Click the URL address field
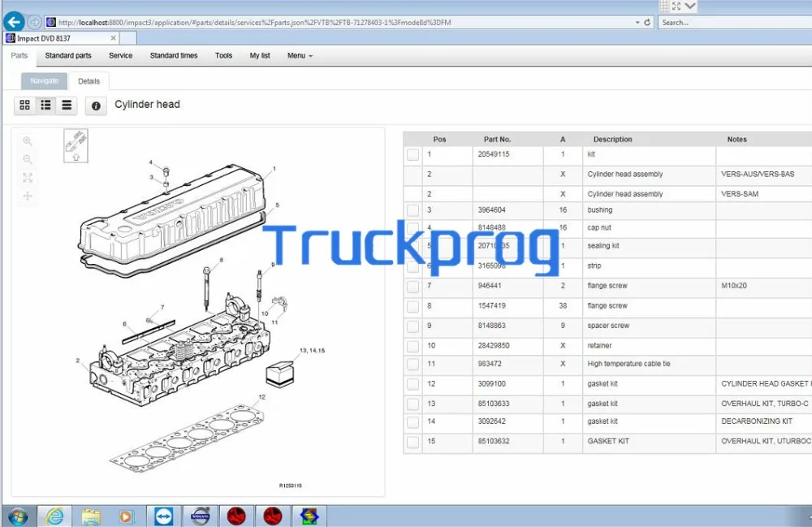 pos(340,22)
